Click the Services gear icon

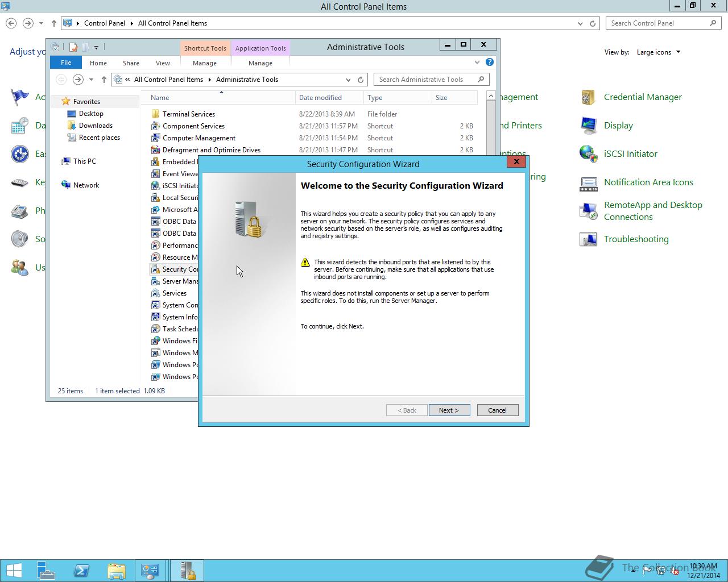(155, 293)
